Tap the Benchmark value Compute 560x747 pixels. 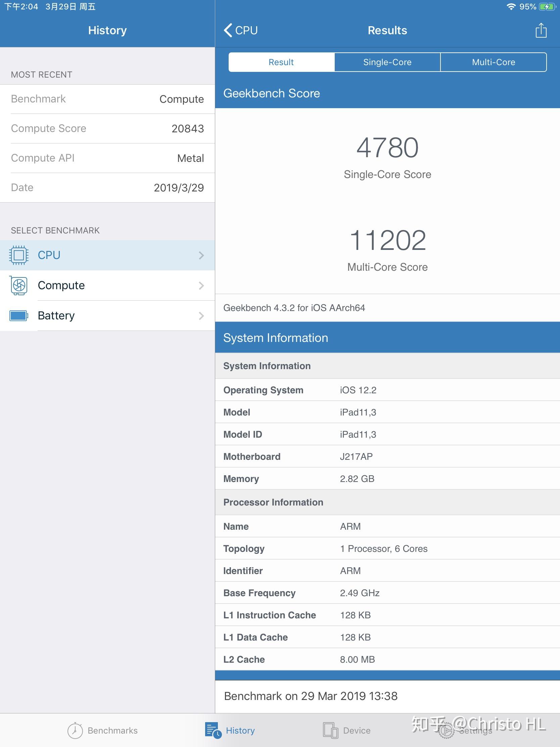(182, 99)
